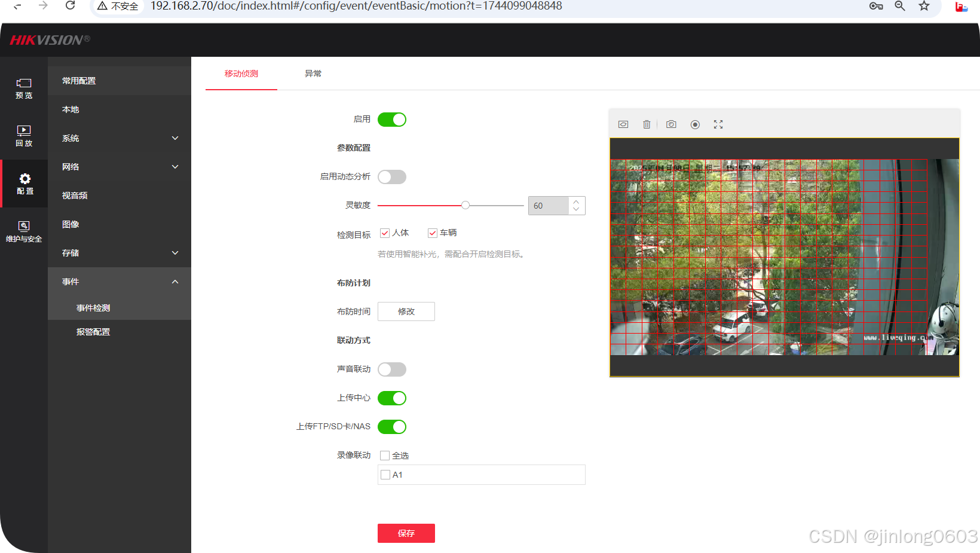Click the sensitivity value input field showing 60
Image resolution: width=980 pixels, height=553 pixels.
point(549,205)
